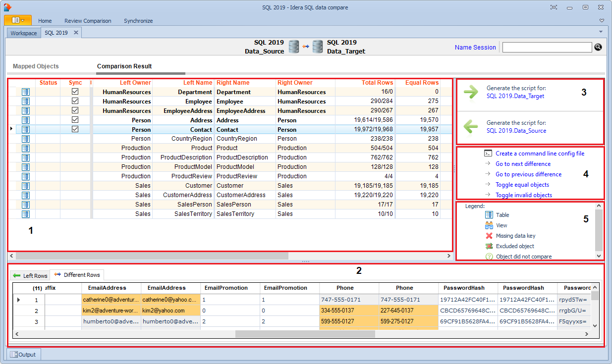Uncheck the Sync checkbox for Department
612x364 pixels.
(75, 92)
